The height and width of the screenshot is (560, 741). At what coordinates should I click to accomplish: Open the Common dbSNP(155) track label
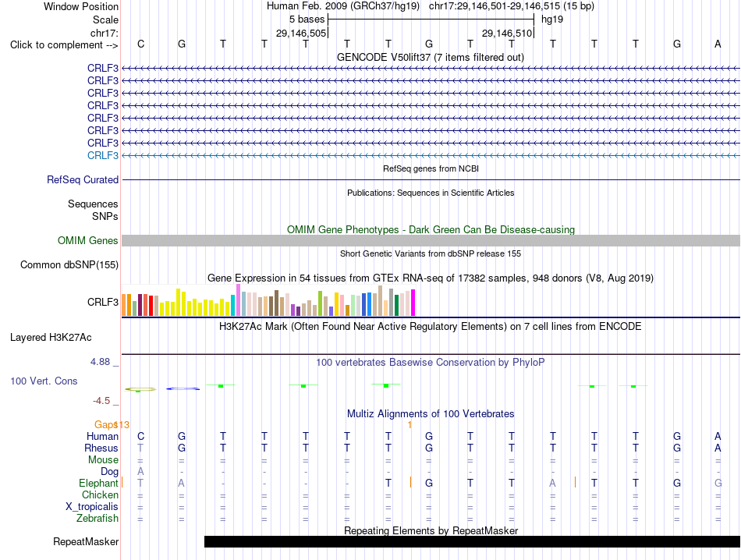point(69,264)
